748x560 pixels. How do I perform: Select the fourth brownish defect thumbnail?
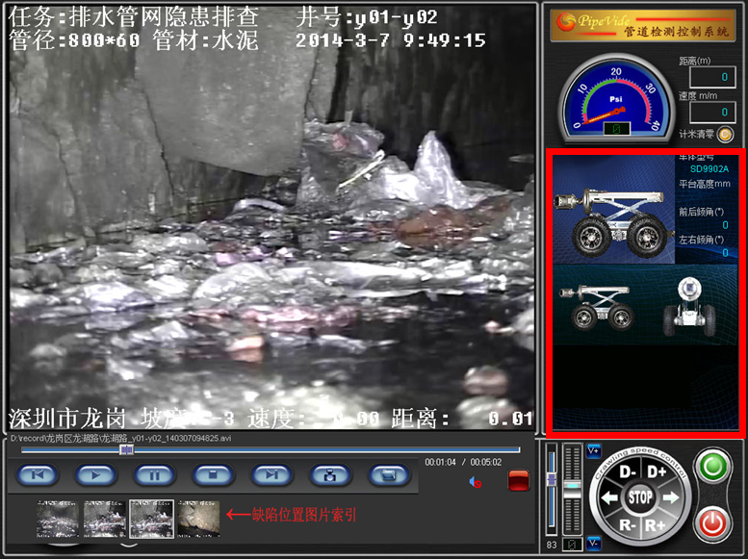[198, 519]
